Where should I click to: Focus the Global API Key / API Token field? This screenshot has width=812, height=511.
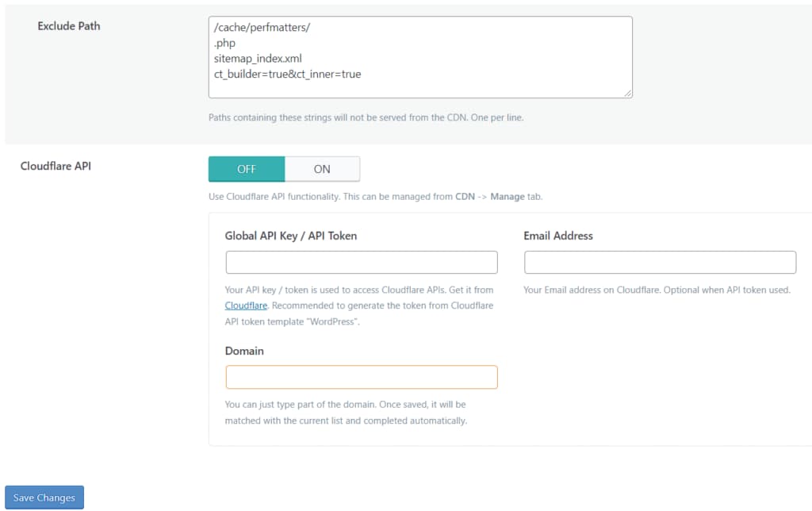pyautogui.click(x=362, y=262)
